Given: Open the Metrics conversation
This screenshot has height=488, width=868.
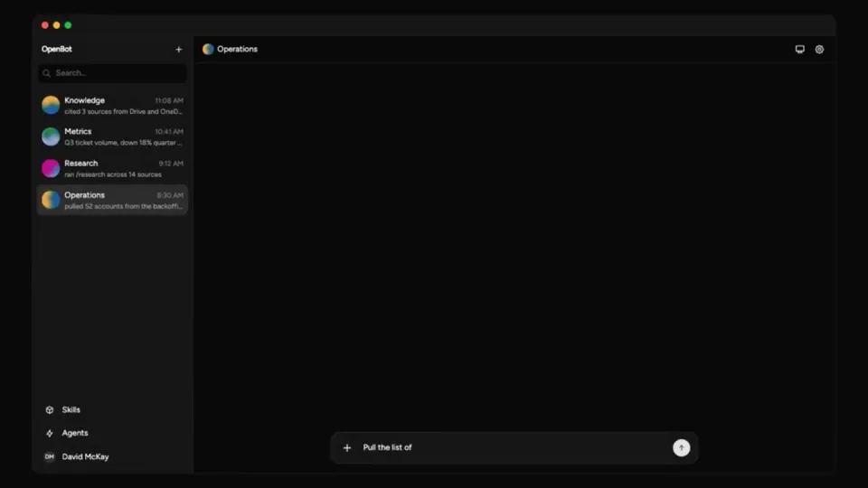Looking at the screenshot, I should (x=112, y=136).
